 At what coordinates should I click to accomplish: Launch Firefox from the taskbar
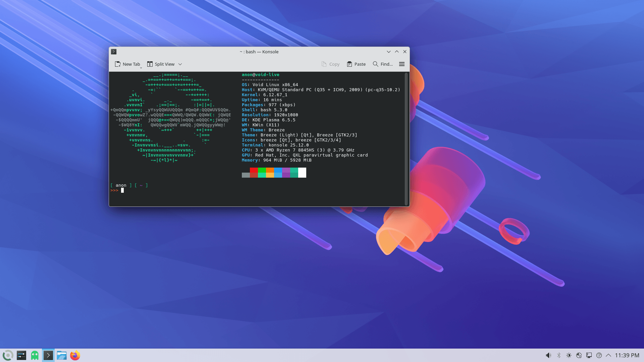(x=75, y=355)
